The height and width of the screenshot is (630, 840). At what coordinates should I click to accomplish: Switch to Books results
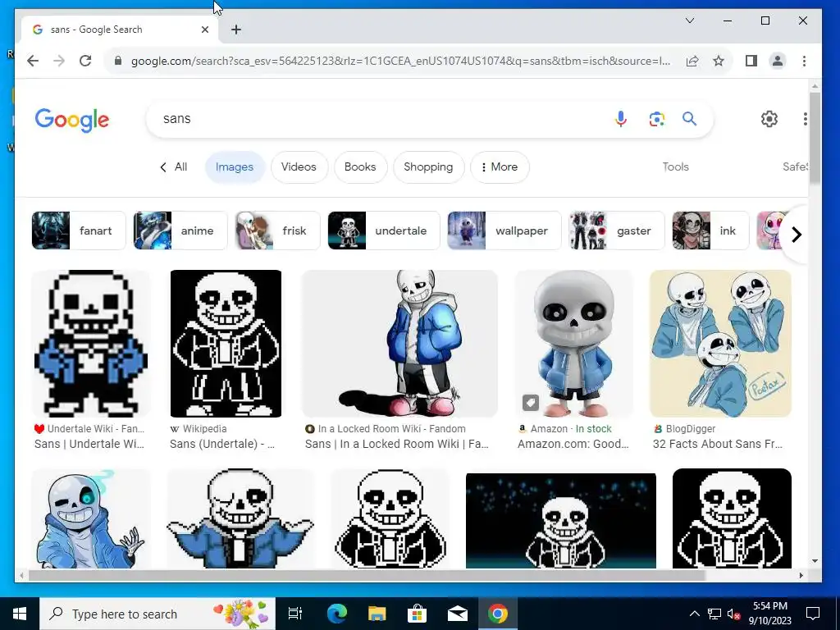(x=360, y=167)
